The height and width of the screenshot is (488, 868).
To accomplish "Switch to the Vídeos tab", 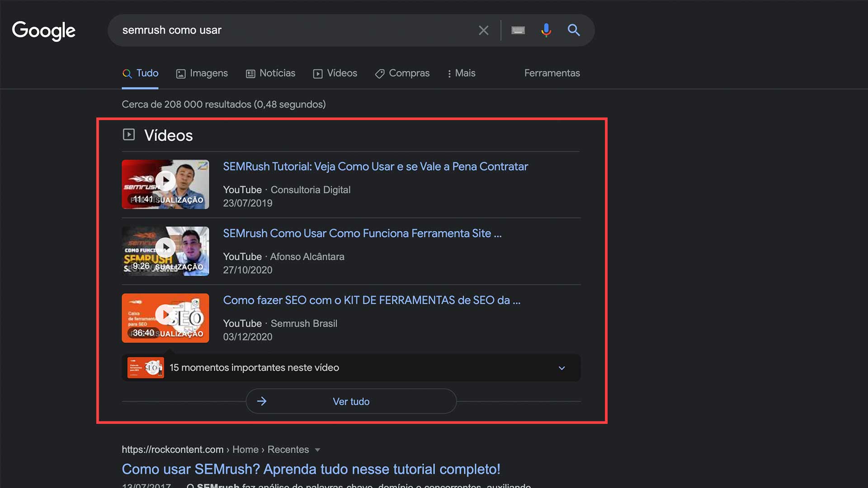I will point(335,73).
